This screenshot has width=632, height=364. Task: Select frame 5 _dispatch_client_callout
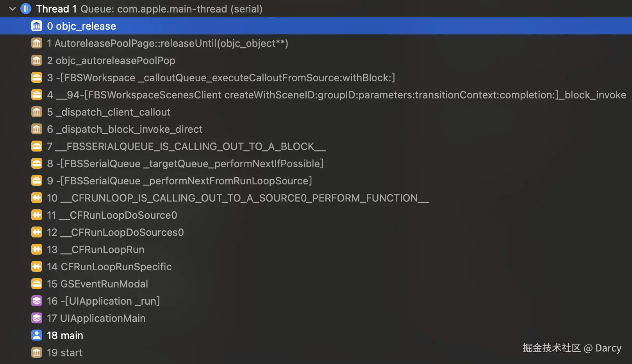point(109,112)
